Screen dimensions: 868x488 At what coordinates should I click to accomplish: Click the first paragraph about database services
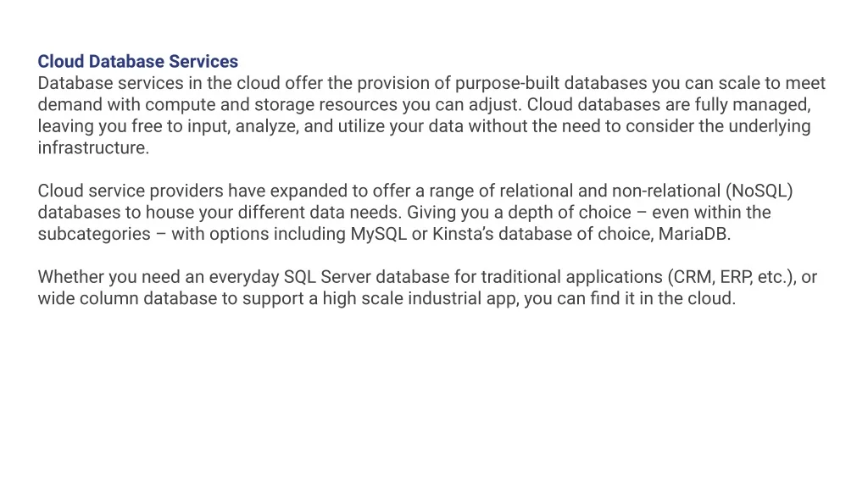click(424, 115)
